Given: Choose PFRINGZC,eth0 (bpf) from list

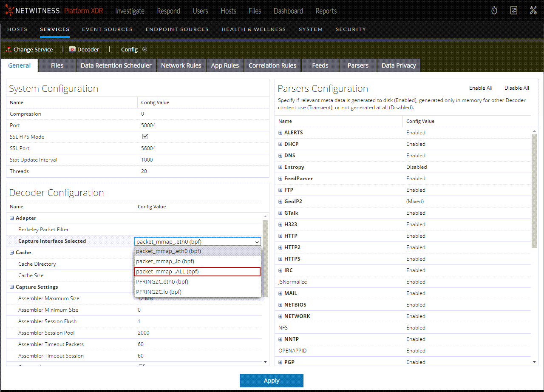Looking at the screenshot, I should (x=197, y=281).
